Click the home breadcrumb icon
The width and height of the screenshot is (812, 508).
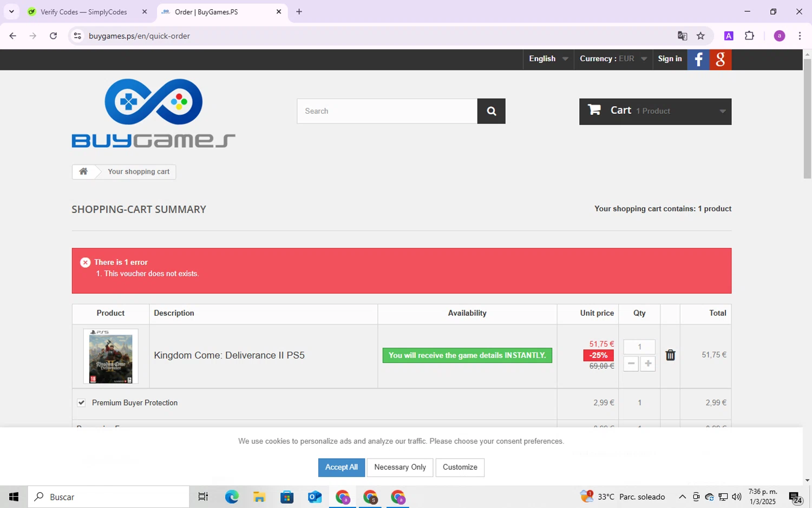coord(83,172)
